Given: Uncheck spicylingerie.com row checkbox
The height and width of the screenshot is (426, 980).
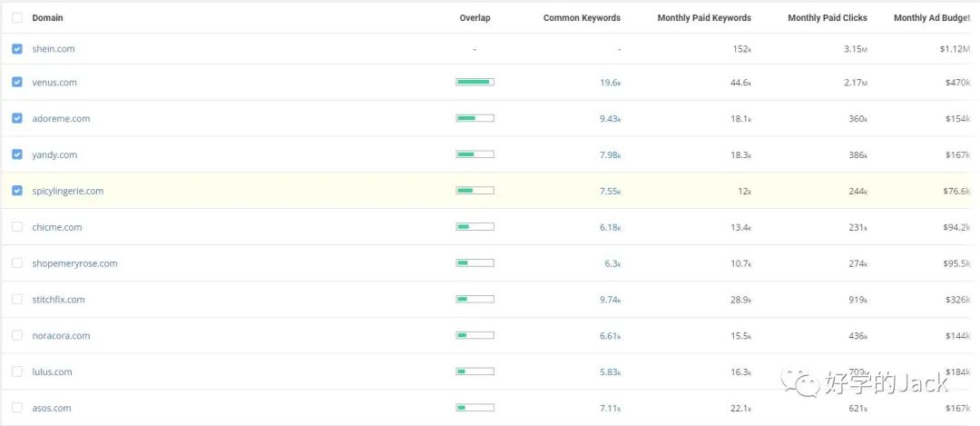Looking at the screenshot, I should [x=17, y=191].
